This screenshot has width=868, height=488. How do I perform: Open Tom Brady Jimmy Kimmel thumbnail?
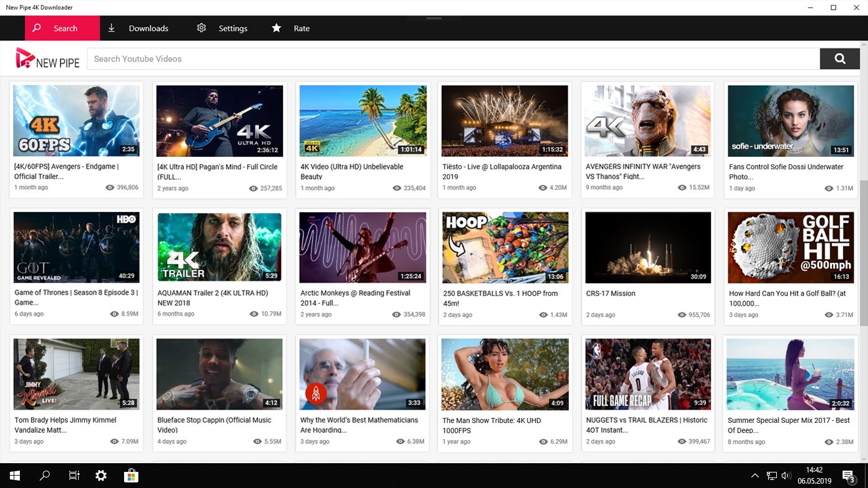[x=76, y=374]
